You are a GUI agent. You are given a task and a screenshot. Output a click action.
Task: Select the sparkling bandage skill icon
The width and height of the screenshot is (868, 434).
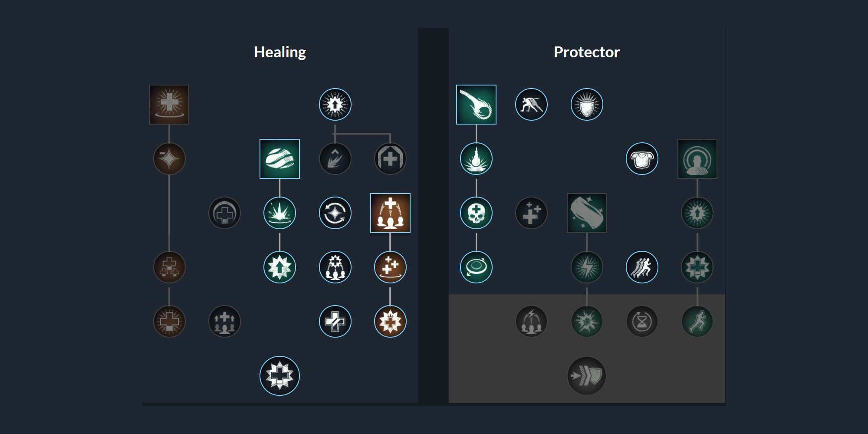(x=587, y=213)
